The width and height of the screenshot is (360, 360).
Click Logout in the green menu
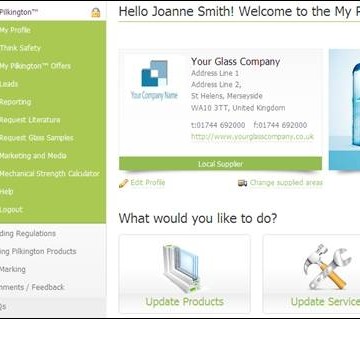[11, 210]
